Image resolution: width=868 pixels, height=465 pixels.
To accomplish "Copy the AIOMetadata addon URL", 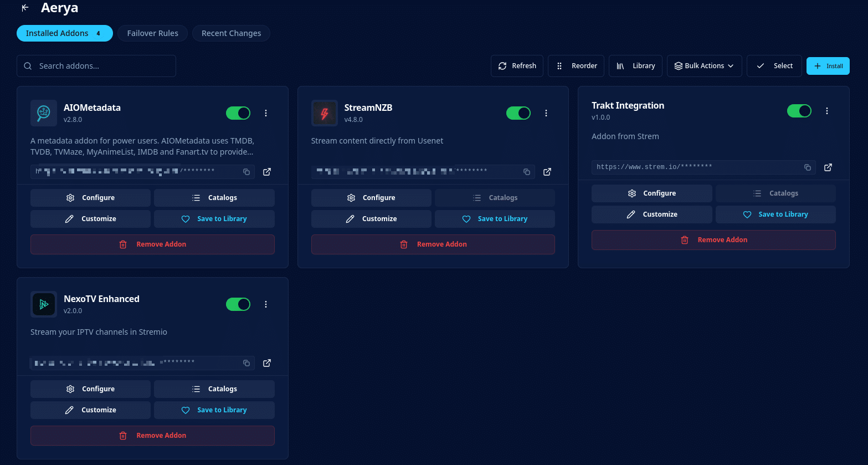I will (x=246, y=172).
